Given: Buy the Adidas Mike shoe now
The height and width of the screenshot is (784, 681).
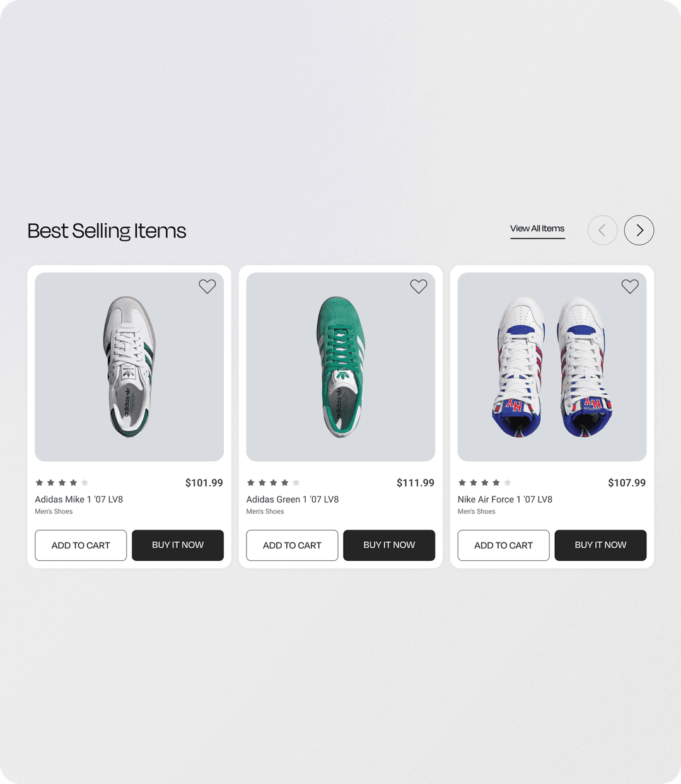Looking at the screenshot, I should (178, 545).
